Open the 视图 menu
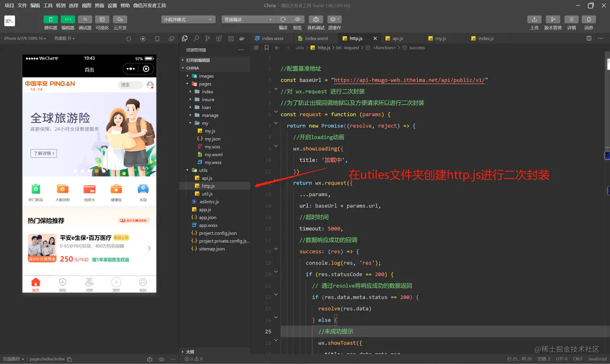610x364 pixels. tap(86, 6)
